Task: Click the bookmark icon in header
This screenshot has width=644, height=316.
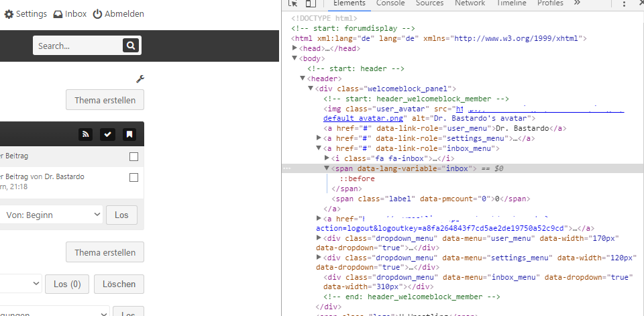Action: 129,134
